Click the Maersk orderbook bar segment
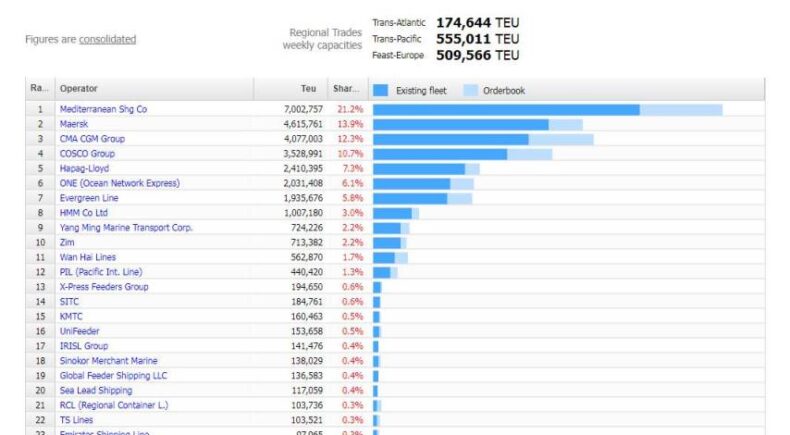This screenshot has width=790, height=435. [x=565, y=124]
